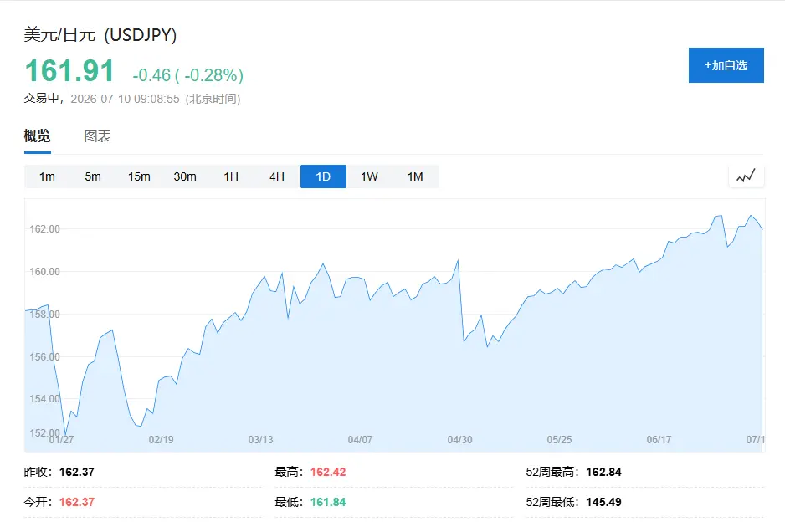
Task: Click the 美元/日元 (USDJPY) title
Action: [x=100, y=34]
